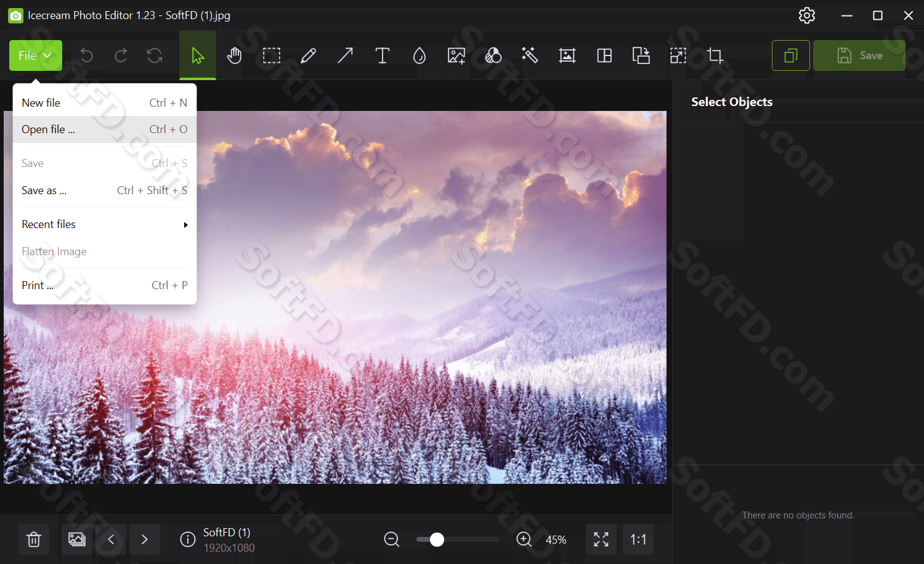This screenshot has height=564, width=924.
Task: Choose Print ... menu entry
Action: pos(105,285)
